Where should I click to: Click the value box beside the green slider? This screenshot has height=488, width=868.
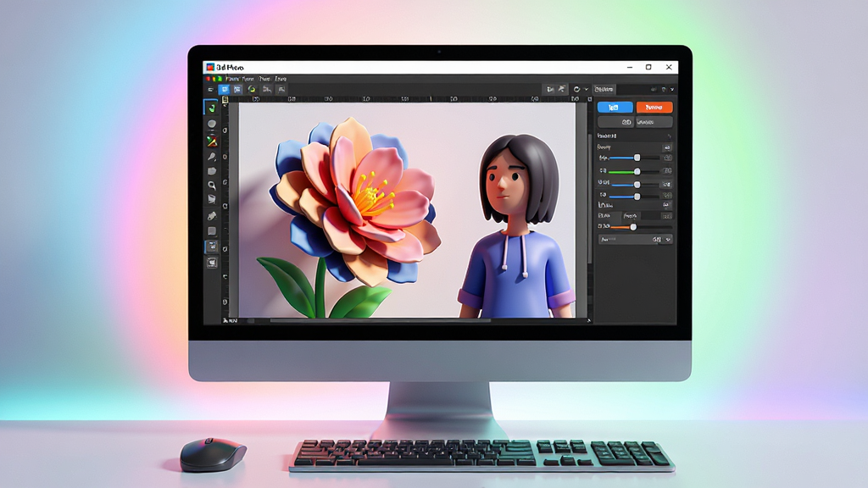click(x=667, y=171)
